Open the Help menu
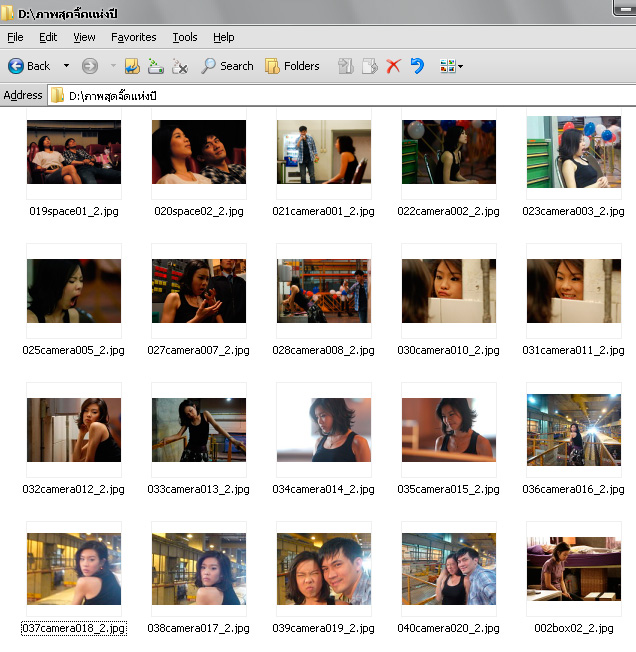This screenshot has height=652, width=636. [x=224, y=37]
